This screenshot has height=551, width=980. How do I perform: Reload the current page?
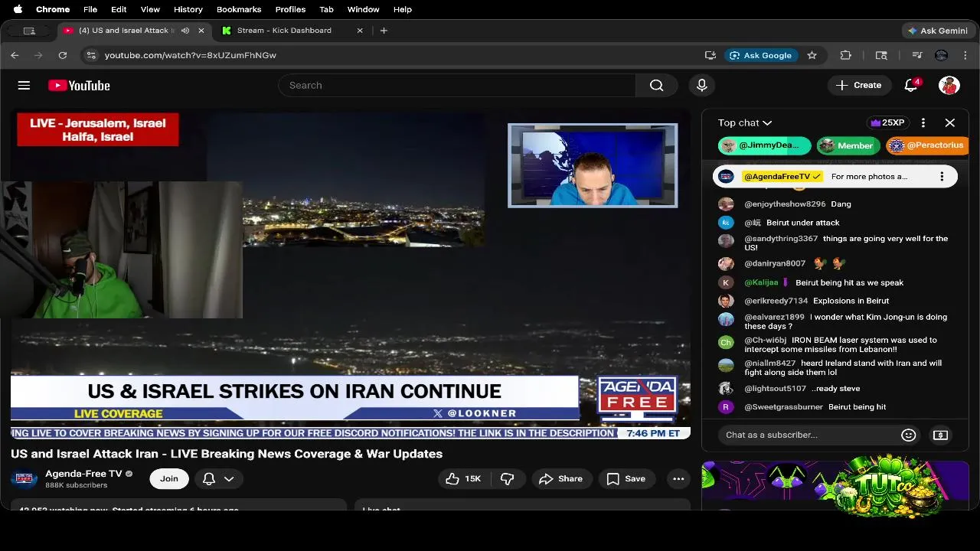coord(63,55)
